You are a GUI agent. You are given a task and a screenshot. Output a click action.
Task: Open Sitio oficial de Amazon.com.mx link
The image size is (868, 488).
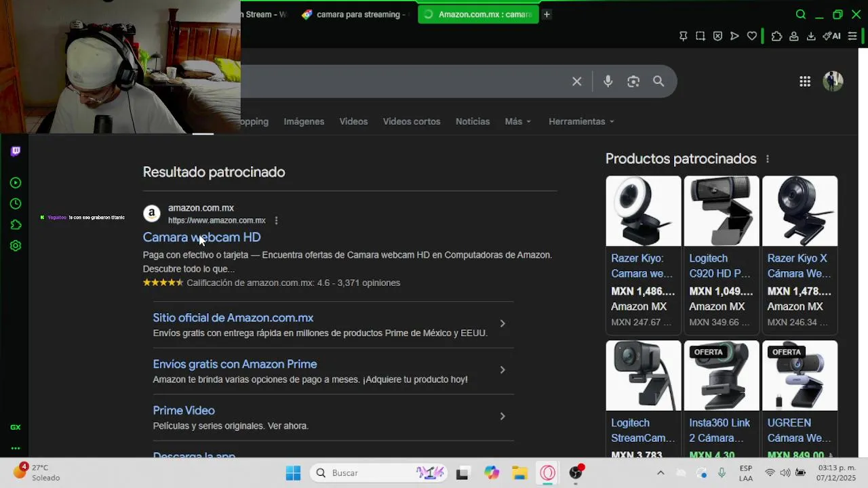pos(233,318)
